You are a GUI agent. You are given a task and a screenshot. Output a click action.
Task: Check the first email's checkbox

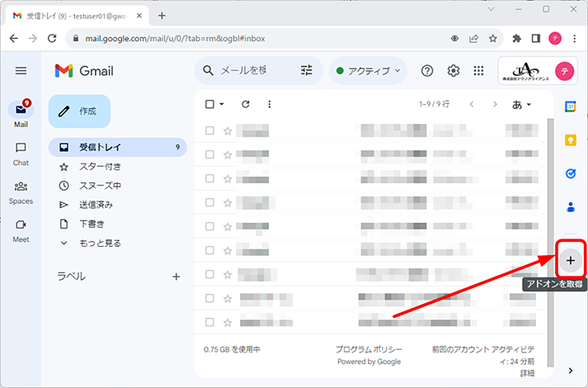(209, 130)
